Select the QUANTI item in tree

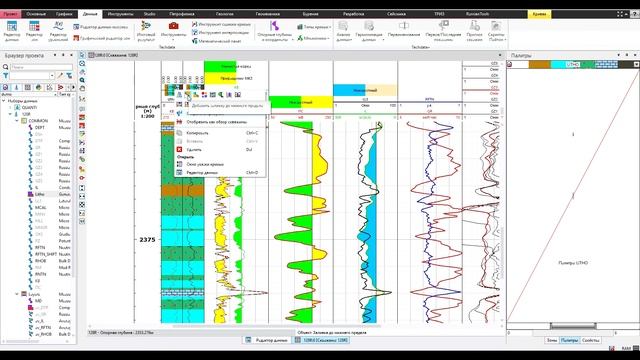(x=29, y=108)
